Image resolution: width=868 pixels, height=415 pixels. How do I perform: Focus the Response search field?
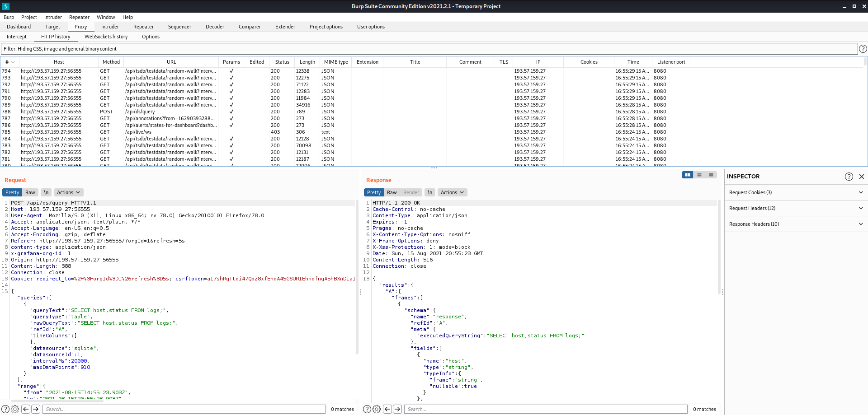point(546,409)
